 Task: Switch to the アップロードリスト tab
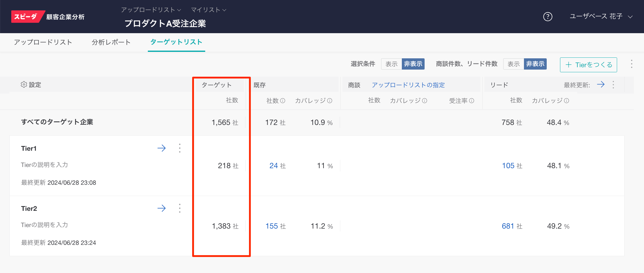pyautogui.click(x=43, y=42)
